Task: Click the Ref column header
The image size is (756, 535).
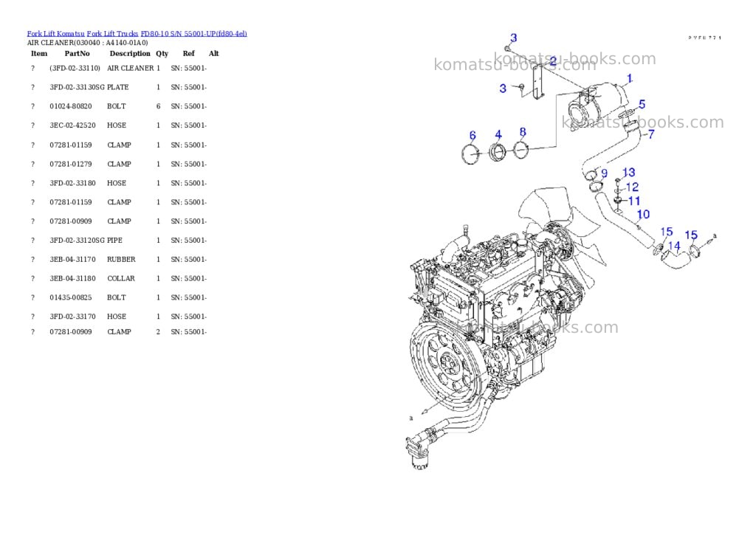Action: (x=188, y=53)
